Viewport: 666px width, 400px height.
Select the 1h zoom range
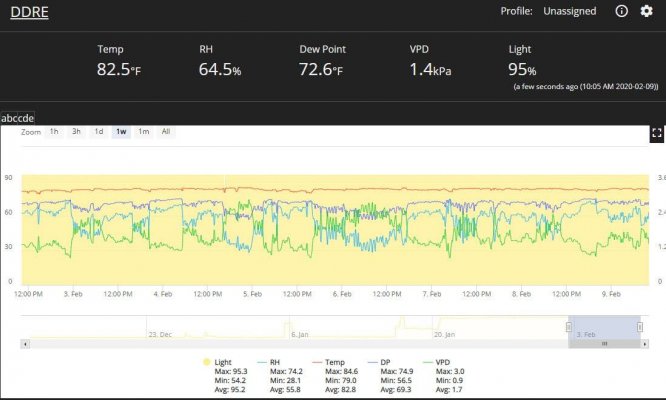pos(54,132)
